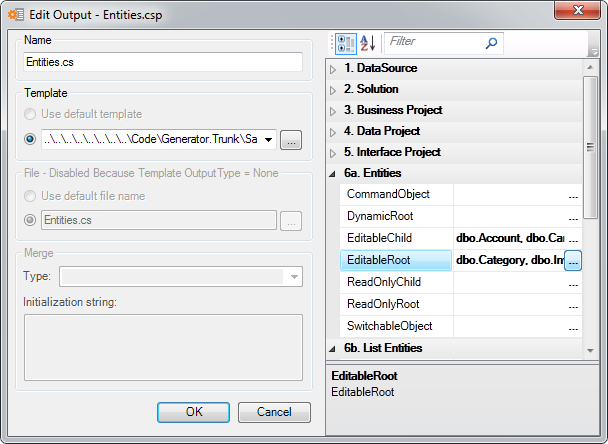This screenshot has width=608, height=444.
Task: Open ellipsis for SwitchableObject value
Action: (x=573, y=327)
